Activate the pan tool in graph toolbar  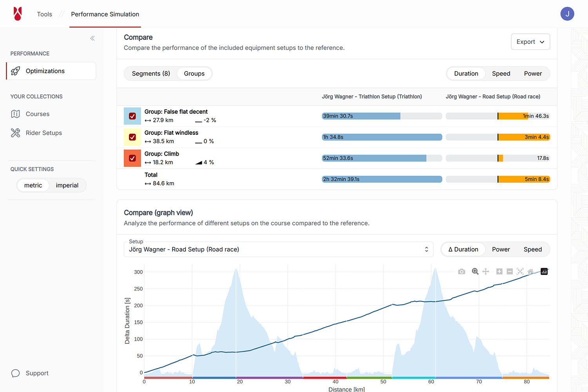click(x=486, y=272)
